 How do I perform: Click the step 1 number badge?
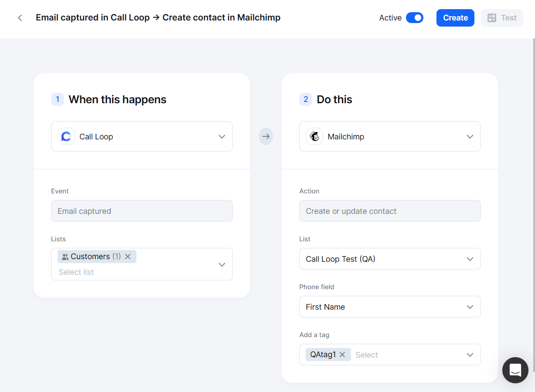pyautogui.click(x=58, y=99)
